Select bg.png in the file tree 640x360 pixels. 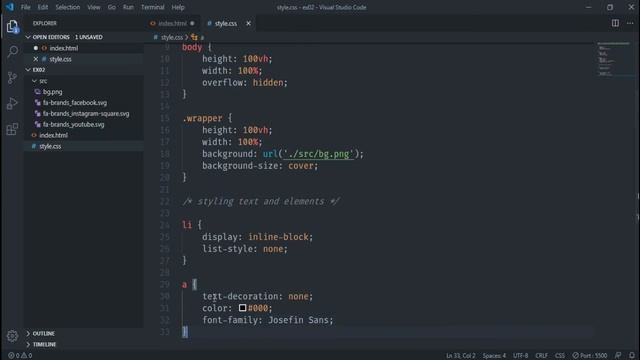pyautogui.click(x=53, y=92)
